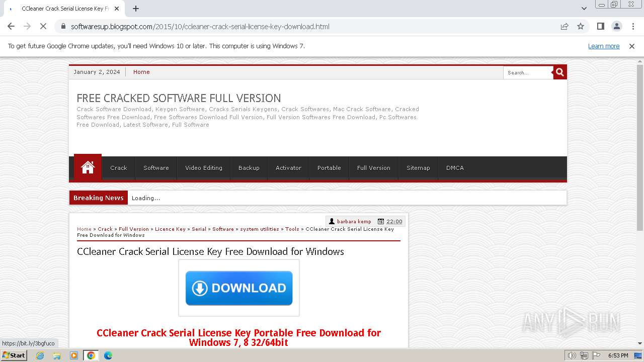Open the Learn more link

604,46
